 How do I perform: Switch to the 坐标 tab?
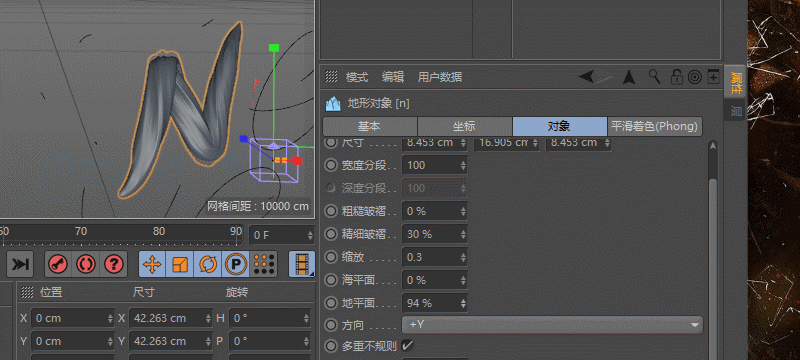coord(465,126)
